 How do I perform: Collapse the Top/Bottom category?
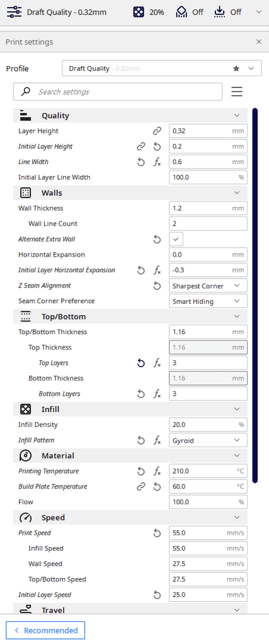(130, 317)
